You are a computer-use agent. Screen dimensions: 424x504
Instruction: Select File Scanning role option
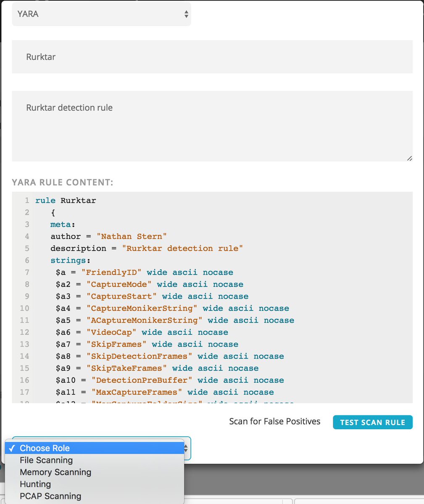[x=95, y=460]
